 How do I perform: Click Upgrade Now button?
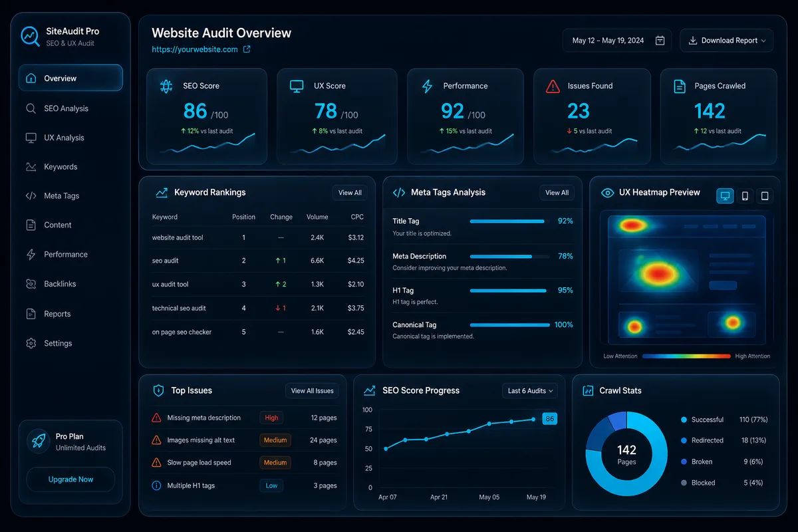(70, 479)
